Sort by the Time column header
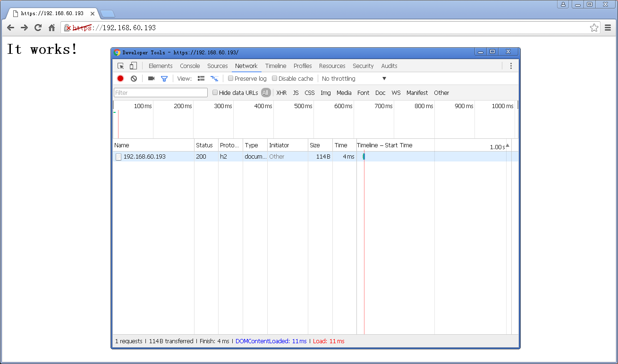 click(x=344, y=145)
